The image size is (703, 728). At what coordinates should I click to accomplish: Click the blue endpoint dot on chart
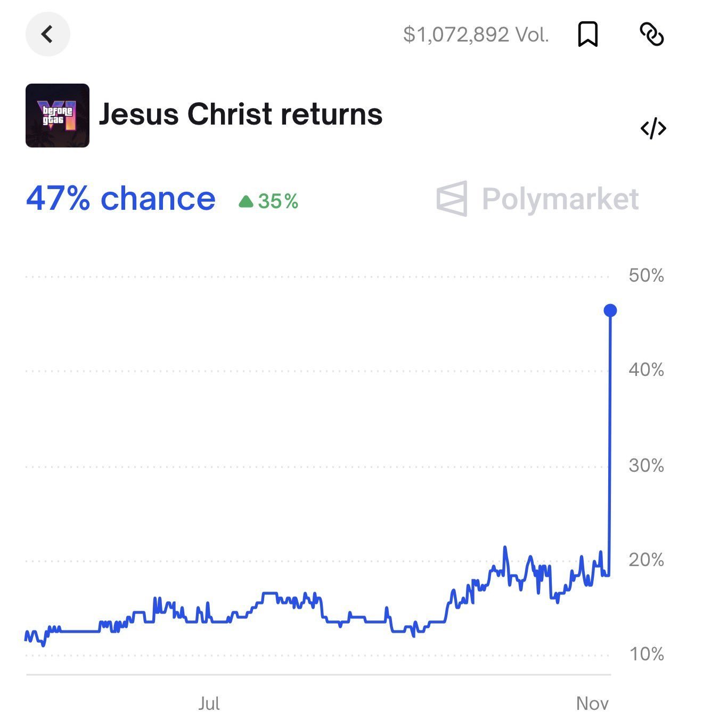[x=610, y=310]
